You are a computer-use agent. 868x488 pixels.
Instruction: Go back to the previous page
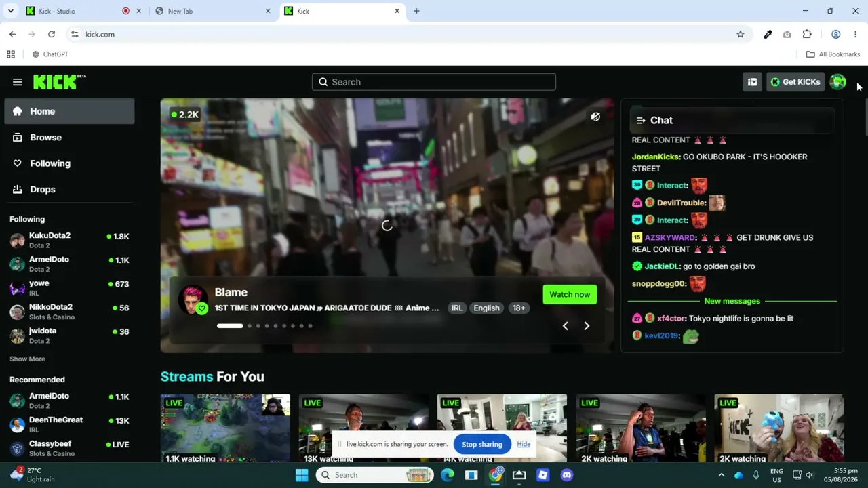click(x=12, y=34)
